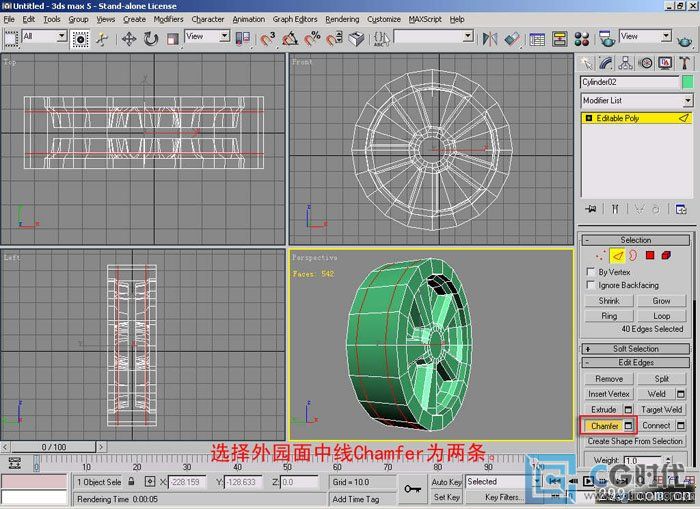Image resolution: width=700 pixels, height=509 pixels.
Task: Toggle the 3D Snap magnet icon
Action: point(268,39)
